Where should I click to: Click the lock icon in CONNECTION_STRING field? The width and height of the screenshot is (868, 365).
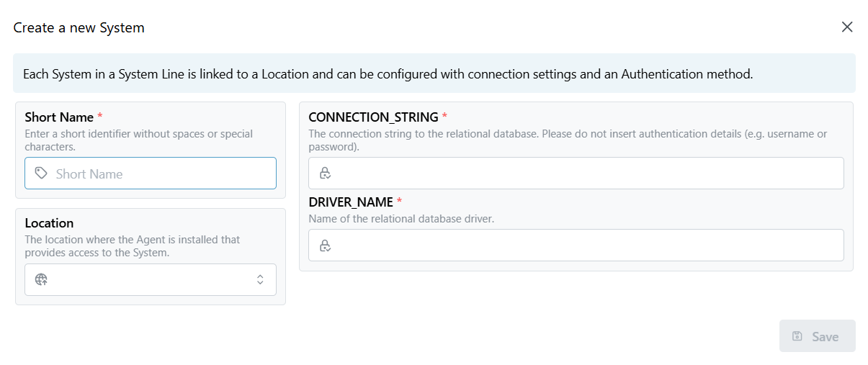(325, 173)
